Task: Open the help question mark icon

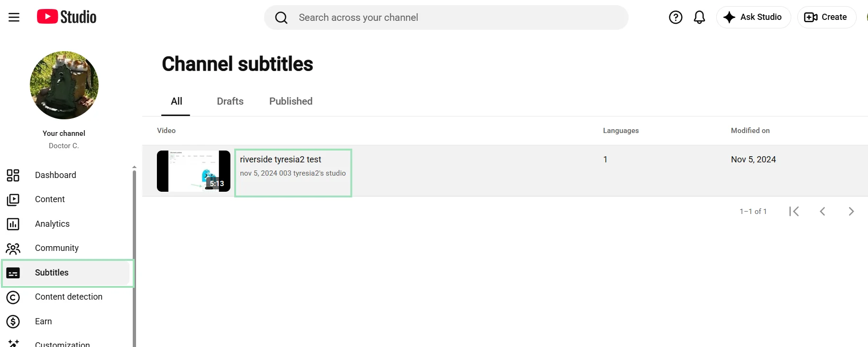Action: [676, 18]
